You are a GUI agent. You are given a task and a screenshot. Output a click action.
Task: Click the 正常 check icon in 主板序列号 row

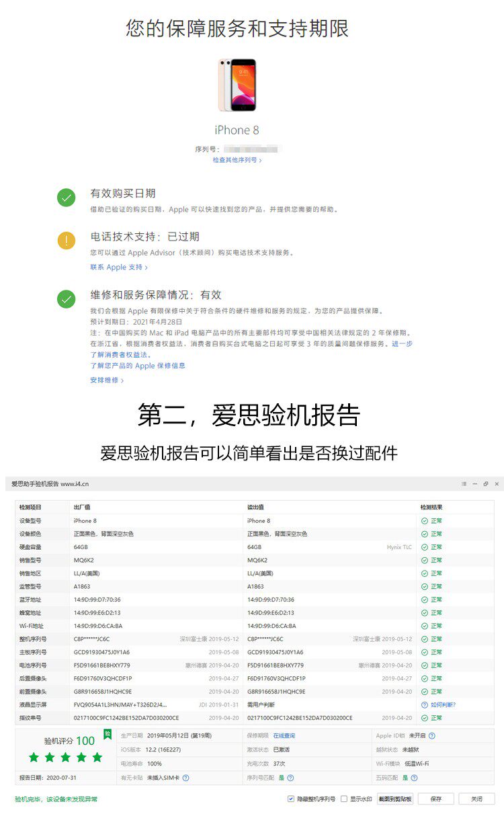[x=424, y=652]
